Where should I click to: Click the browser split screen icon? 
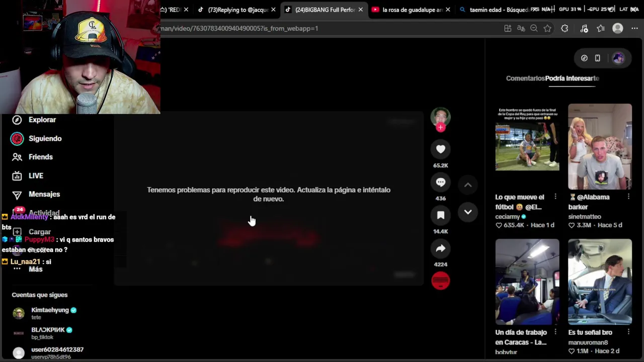pyautogui.click(x=508, y=29)
